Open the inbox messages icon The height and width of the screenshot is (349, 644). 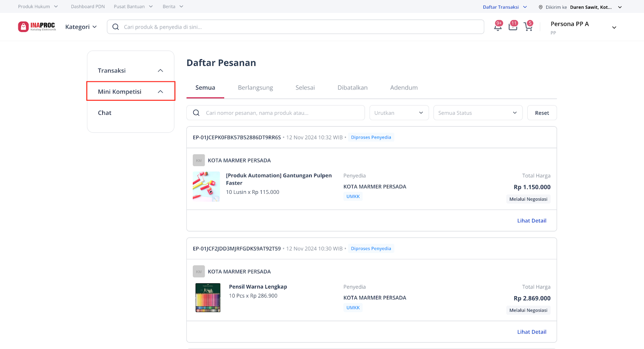513,27
